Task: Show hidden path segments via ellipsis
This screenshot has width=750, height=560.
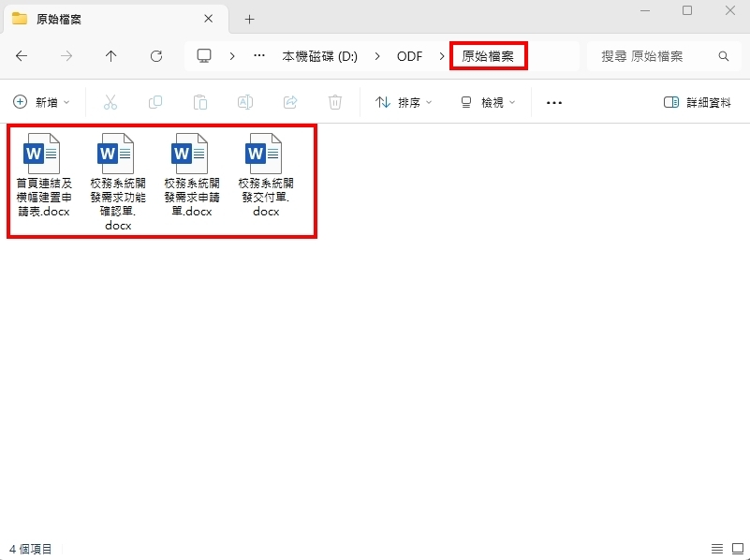Action: coord(259,56)
